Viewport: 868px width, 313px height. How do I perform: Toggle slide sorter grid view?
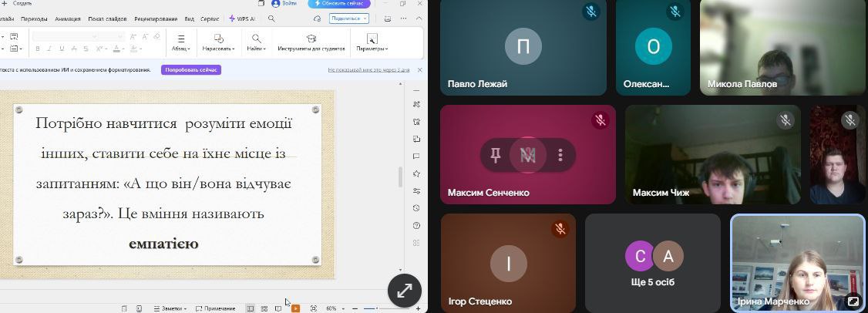[x=264, y=308]
